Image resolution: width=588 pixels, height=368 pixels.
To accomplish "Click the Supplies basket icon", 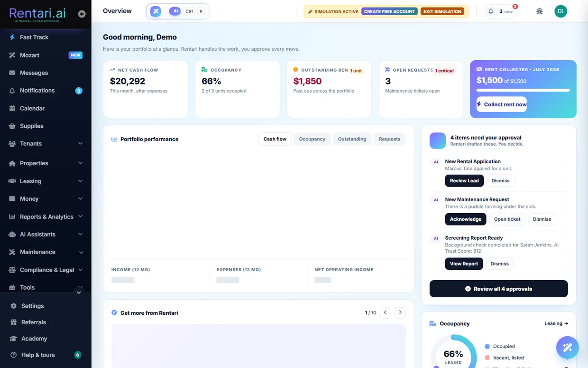I will 12,126.
